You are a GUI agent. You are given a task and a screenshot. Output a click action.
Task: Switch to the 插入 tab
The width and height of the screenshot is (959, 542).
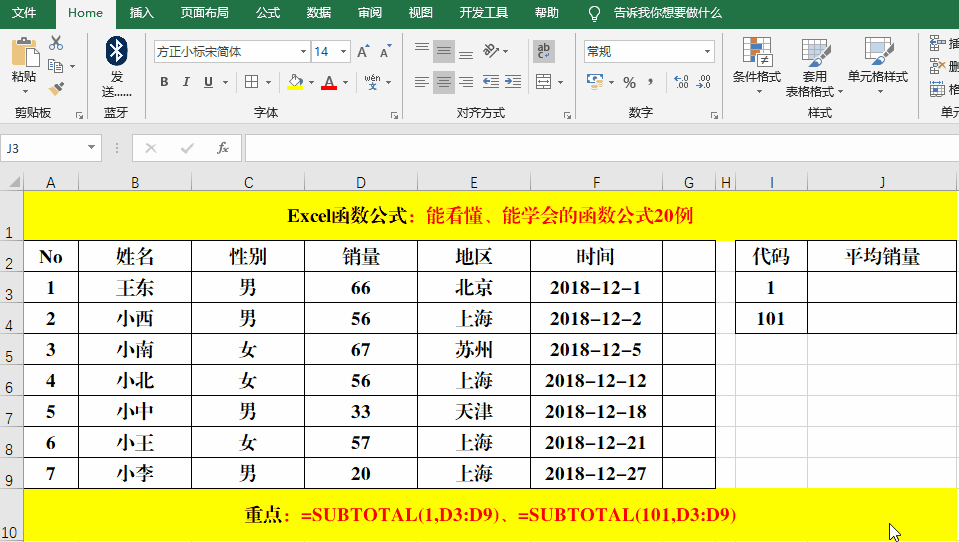[141, 13]
